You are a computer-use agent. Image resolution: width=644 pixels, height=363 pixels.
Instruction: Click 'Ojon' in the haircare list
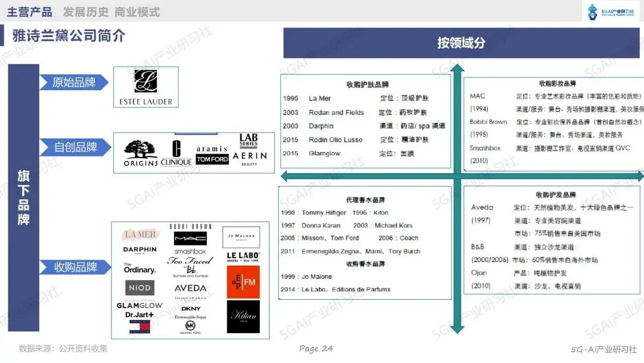[479, 273]
